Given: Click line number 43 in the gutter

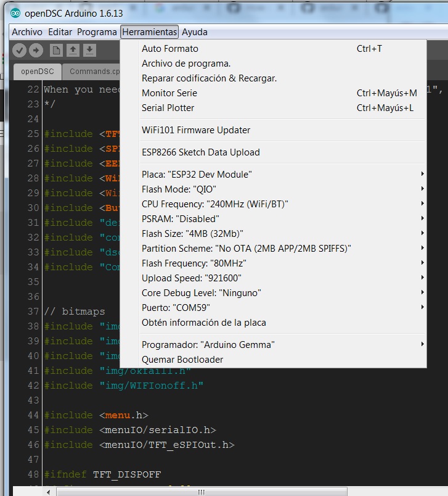Looking at the screenshot, I should pyautogui.click(x=33, y=400).
